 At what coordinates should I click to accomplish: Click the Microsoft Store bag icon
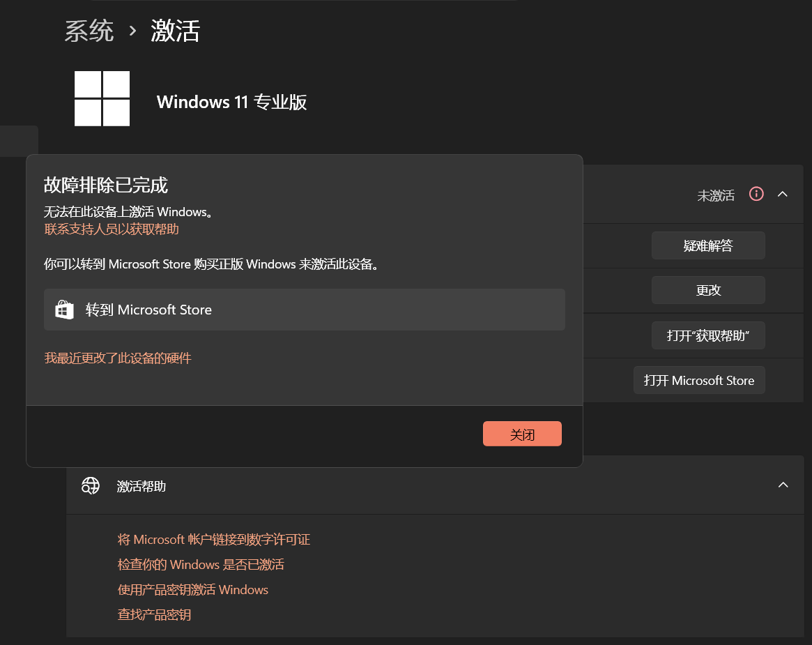(64, 310)
